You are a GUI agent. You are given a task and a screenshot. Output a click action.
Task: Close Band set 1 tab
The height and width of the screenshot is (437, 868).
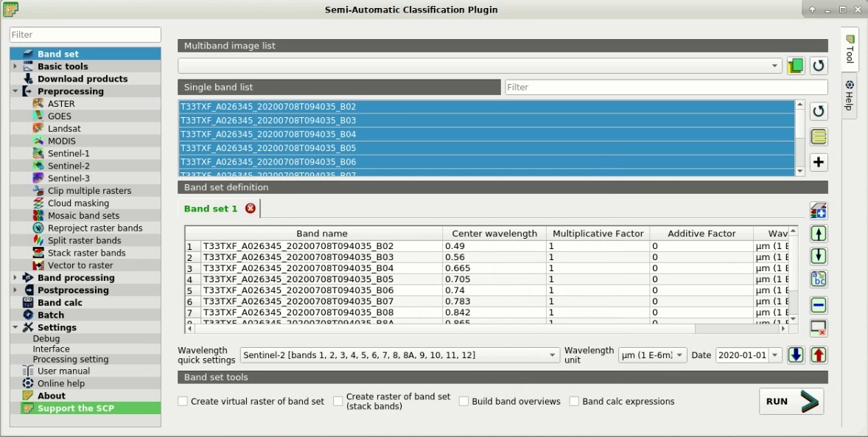coord(251,209)
